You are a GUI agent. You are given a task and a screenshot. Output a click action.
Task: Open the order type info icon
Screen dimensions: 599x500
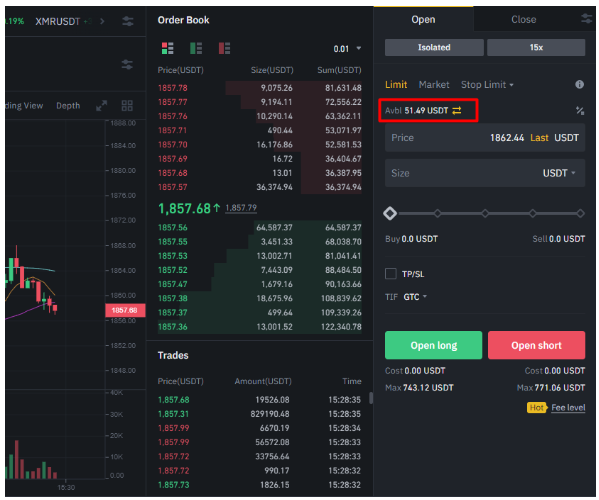[579, 84]
